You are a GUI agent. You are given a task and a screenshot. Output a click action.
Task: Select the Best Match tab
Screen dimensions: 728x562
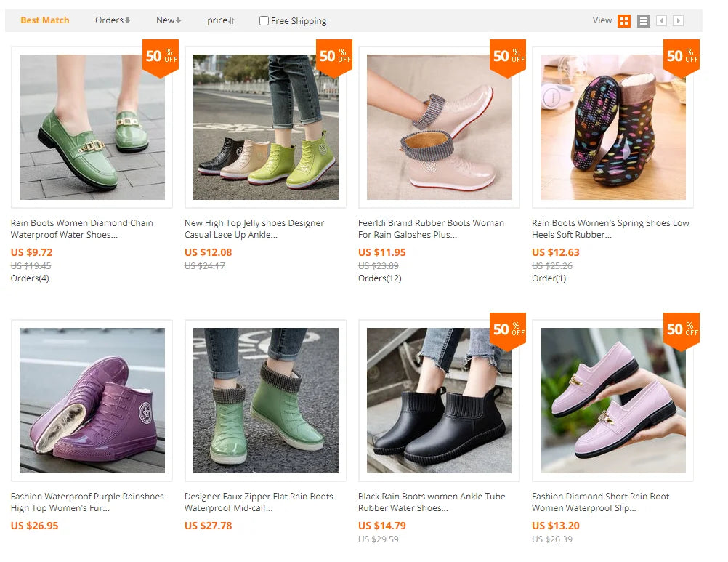point(45,20)
